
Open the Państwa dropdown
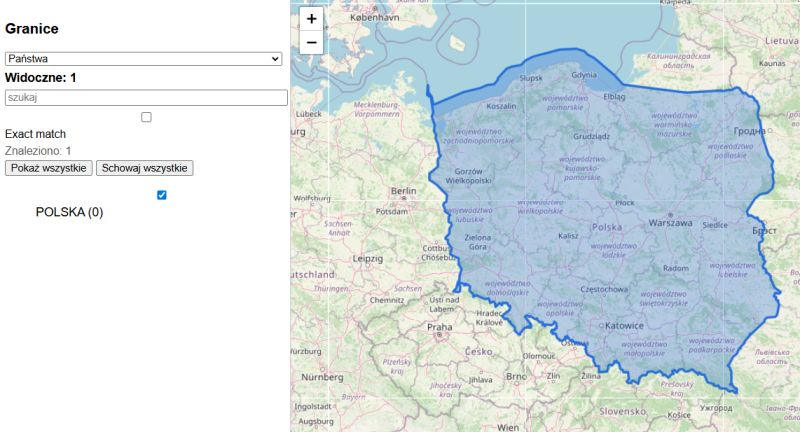[143, 59]
